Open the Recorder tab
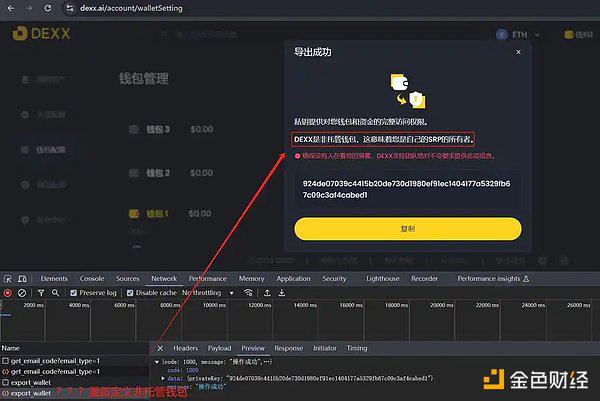The image size is (600, 401). (424, 279)
